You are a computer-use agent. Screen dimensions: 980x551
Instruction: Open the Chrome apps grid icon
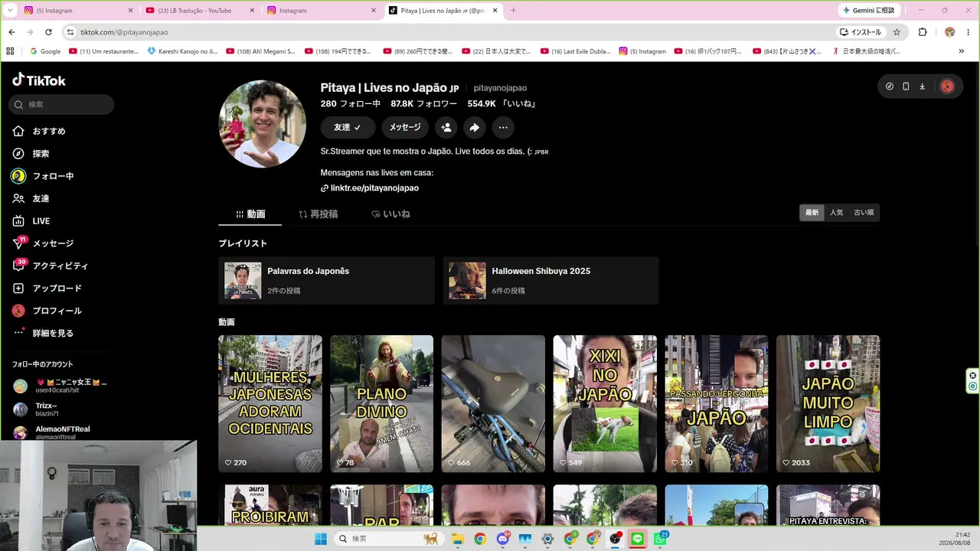pyautogui.click(x=10, y=51)
